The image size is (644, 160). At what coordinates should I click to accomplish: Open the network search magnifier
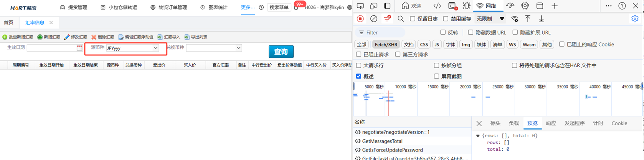[400, 19]
